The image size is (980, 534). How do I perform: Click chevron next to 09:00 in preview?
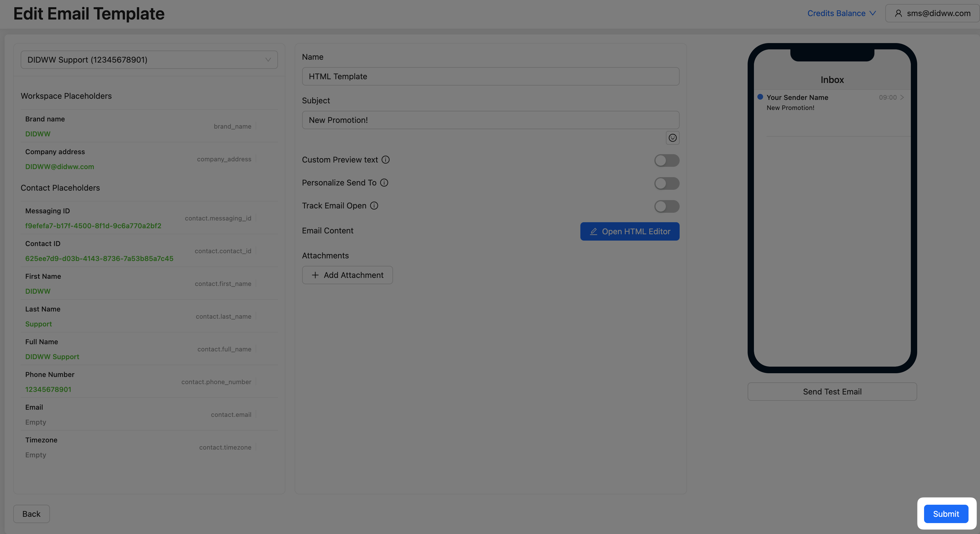point(902,97)
